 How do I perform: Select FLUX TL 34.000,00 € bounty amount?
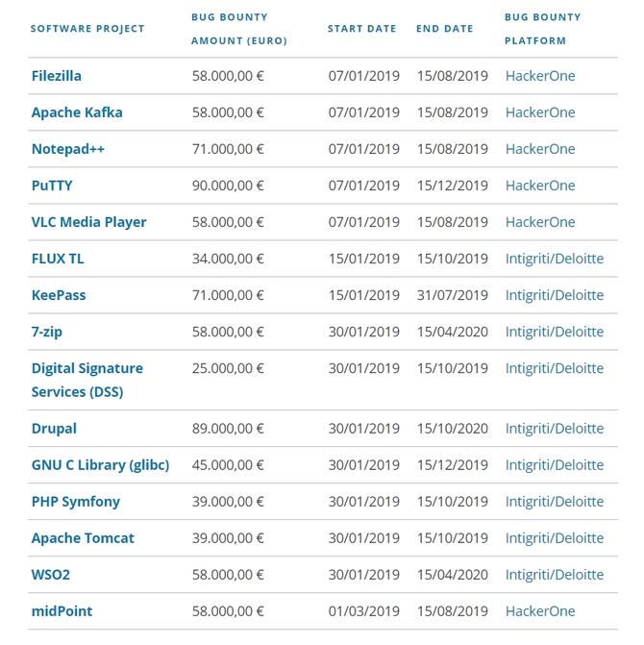click(228, 260)
